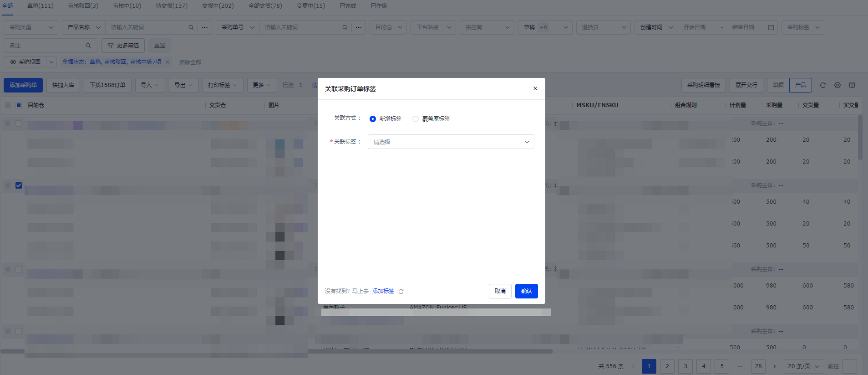Screen dimensions: 868x375
Task: Open the 全部交货(78) tab
Action: point(265,6)
